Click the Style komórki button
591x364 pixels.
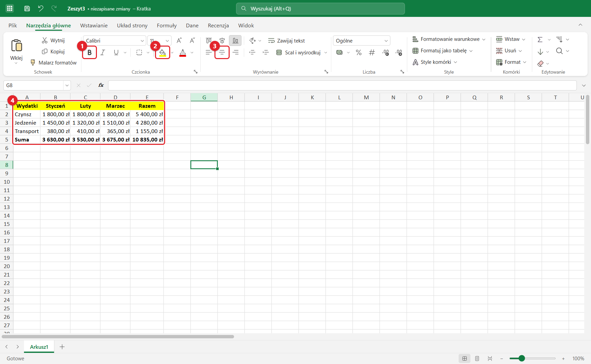coord(435,62)
